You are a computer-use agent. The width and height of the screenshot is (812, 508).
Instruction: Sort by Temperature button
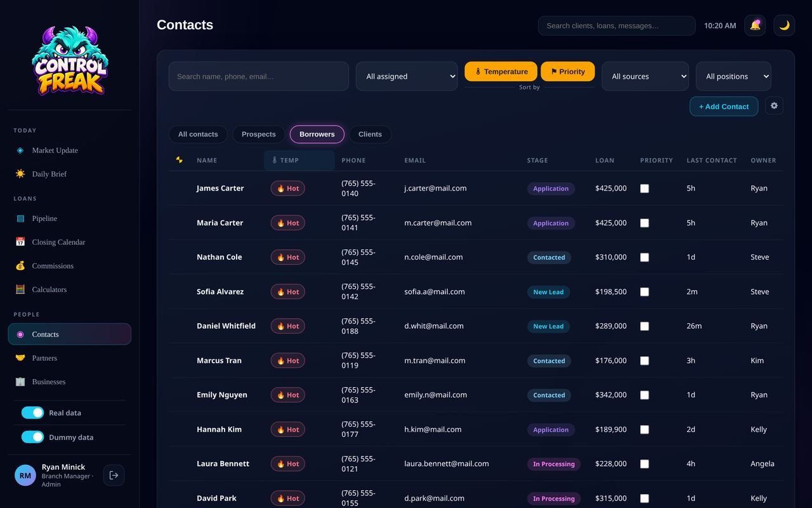click(x=501, y=71)
